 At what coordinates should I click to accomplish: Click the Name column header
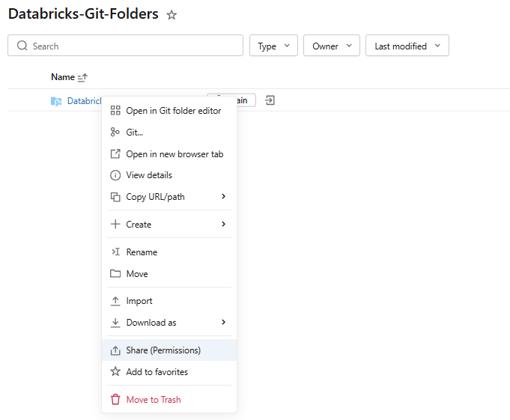point(63,77)
